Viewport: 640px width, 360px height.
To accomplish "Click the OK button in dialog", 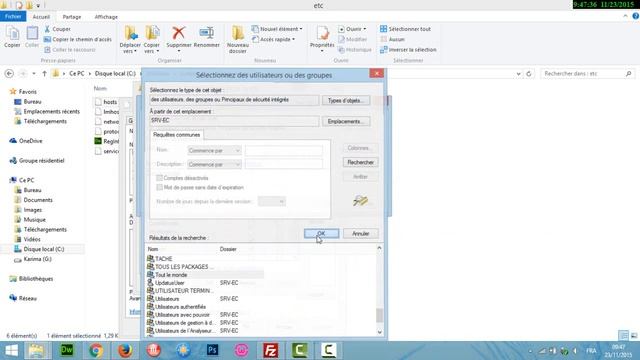I will (321, 233).
